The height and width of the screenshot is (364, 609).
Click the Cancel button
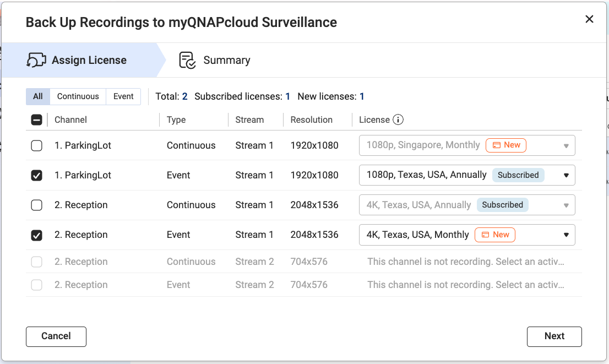tap(56, 336)
